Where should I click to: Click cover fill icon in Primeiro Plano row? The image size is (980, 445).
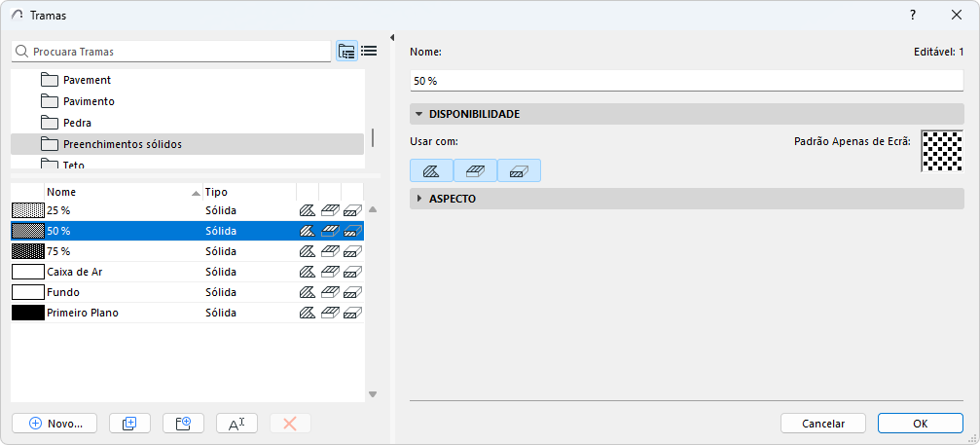pos(330,313)
